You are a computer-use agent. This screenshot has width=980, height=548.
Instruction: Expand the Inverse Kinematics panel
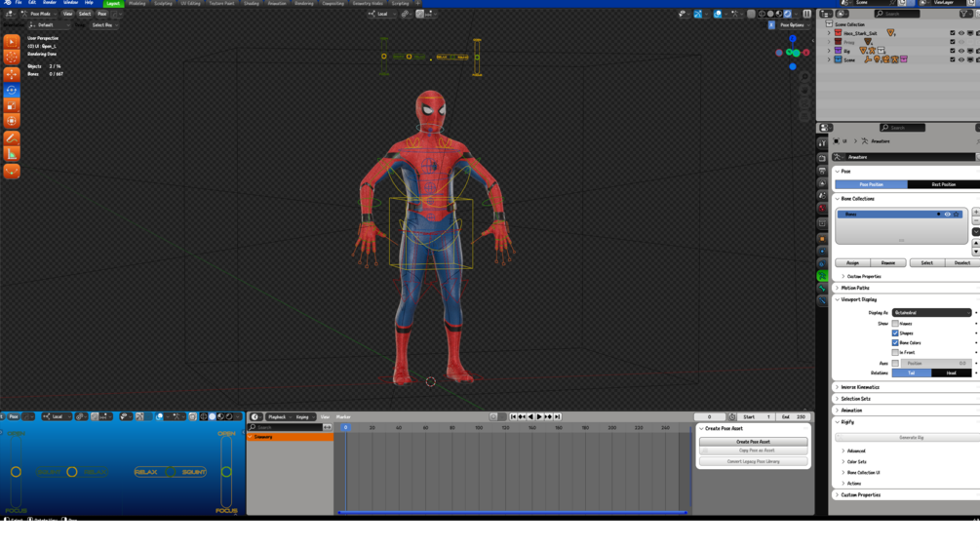pos(860,387)
